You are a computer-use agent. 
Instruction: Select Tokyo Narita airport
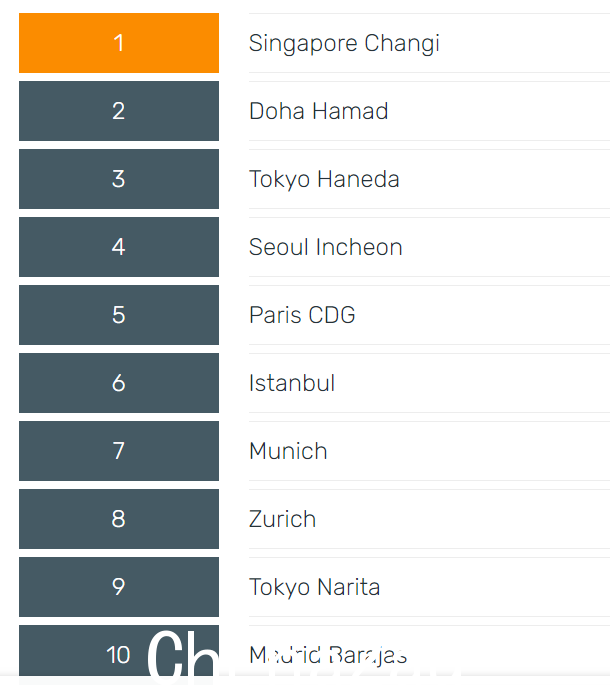coord(314,587)
